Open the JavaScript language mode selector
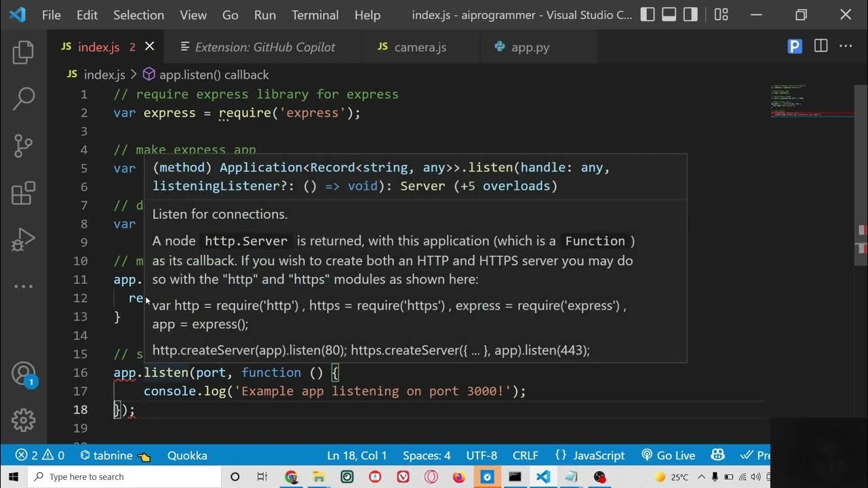The width and height of the screenshot is (868, 488). pyautogui.click(x=589, y=455)
